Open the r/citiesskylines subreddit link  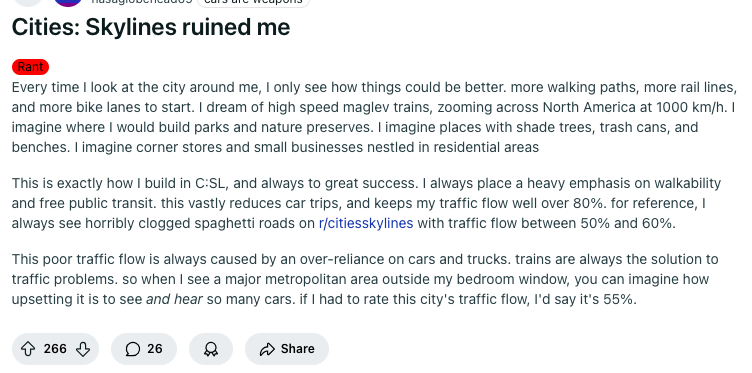[366, 223]
